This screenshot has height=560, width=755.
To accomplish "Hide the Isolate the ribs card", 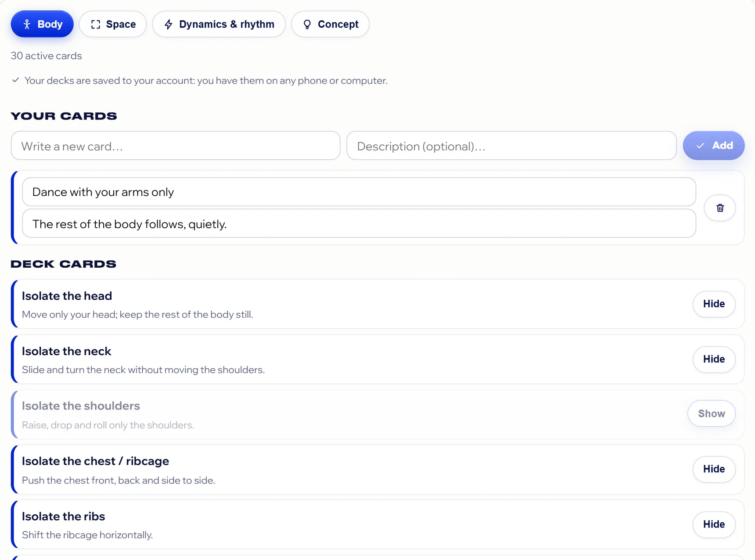I will click(x=714, y=524).
